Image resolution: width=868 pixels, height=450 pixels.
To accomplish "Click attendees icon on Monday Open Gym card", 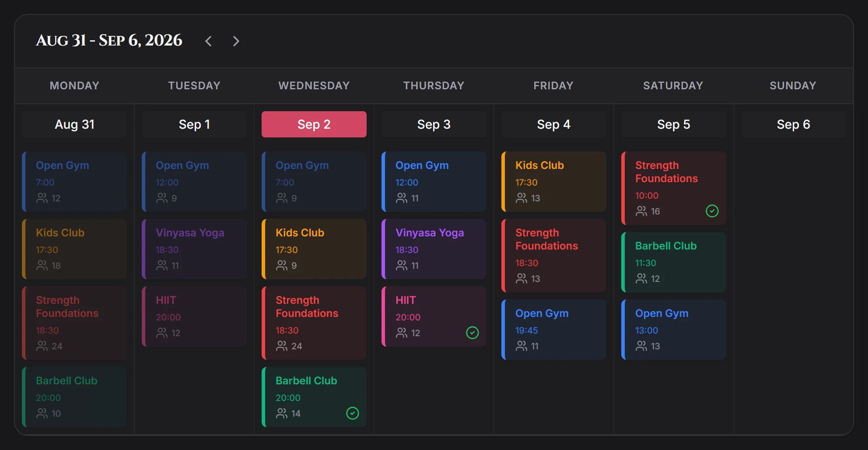I will (42, 198).
